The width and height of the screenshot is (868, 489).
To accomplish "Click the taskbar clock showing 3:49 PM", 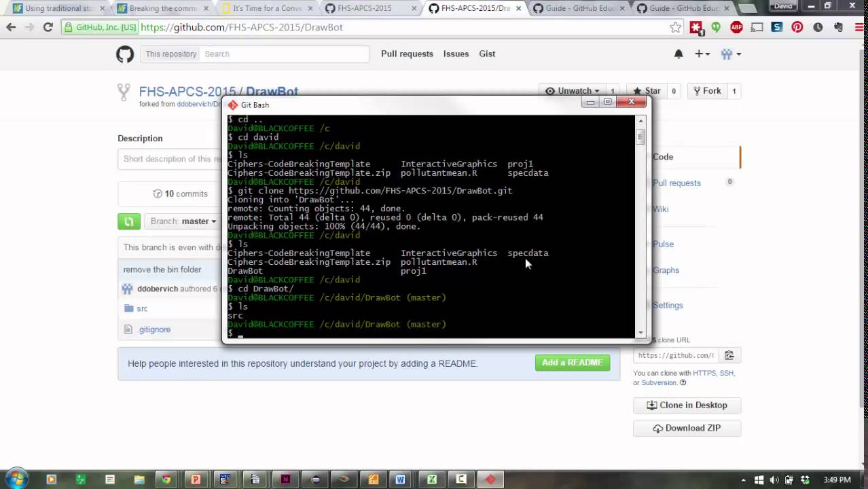I will point(837,479).
